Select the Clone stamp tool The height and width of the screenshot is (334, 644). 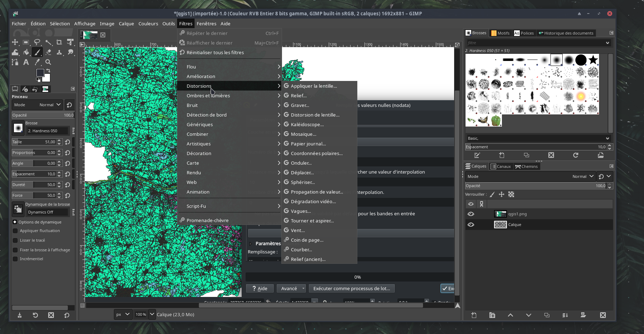pyautogui.click(x=59, y=52)
